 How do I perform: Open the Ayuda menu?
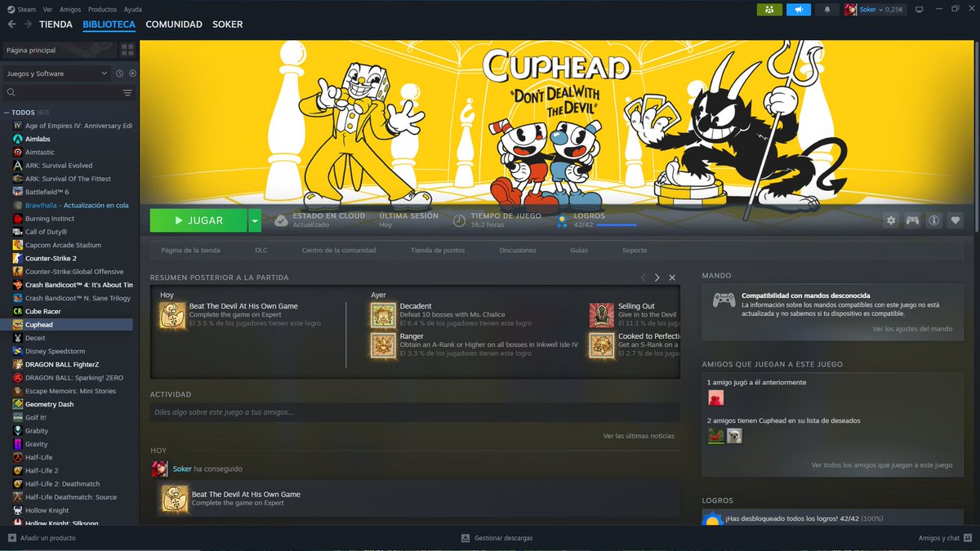click(132, 9)
